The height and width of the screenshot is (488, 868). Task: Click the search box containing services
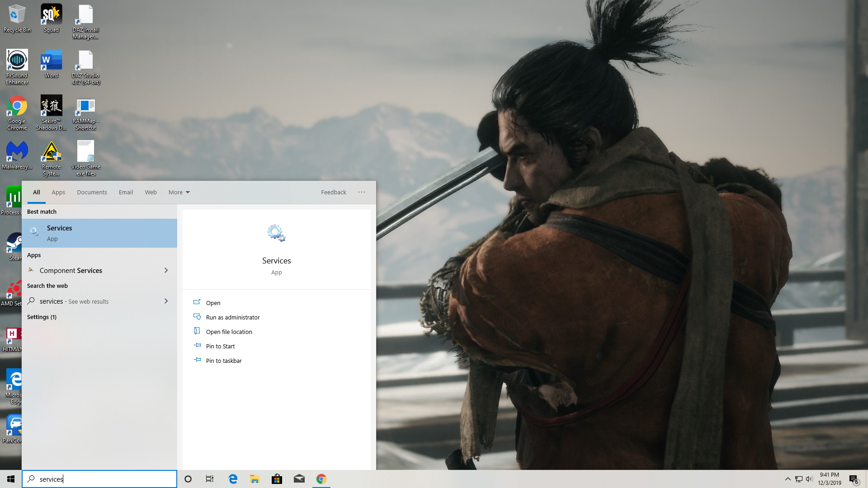pos(99,479)
